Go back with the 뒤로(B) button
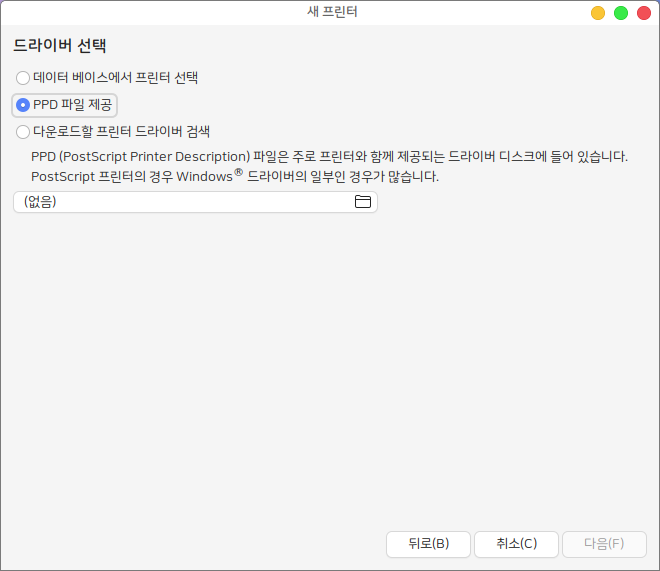660x571 pixels. click(428, 544)
